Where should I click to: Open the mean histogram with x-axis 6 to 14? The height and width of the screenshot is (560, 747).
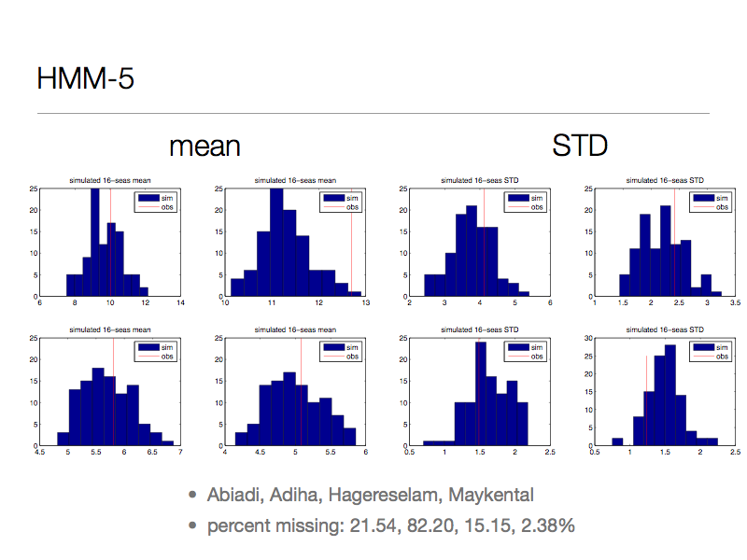click(x=110, y=243)
